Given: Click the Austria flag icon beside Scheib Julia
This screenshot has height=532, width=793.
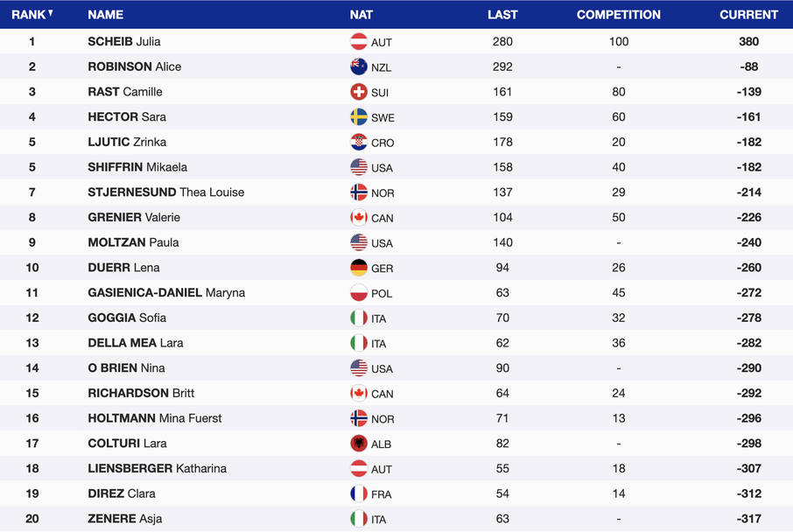Looking at the screenshot, I should [x=359, y=42].
